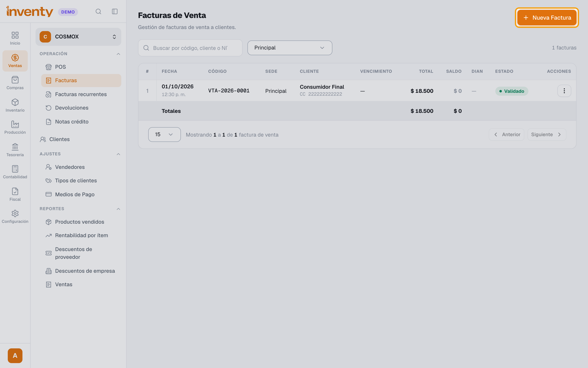Open the COSMOX company switcher

[x=78, y=37]
